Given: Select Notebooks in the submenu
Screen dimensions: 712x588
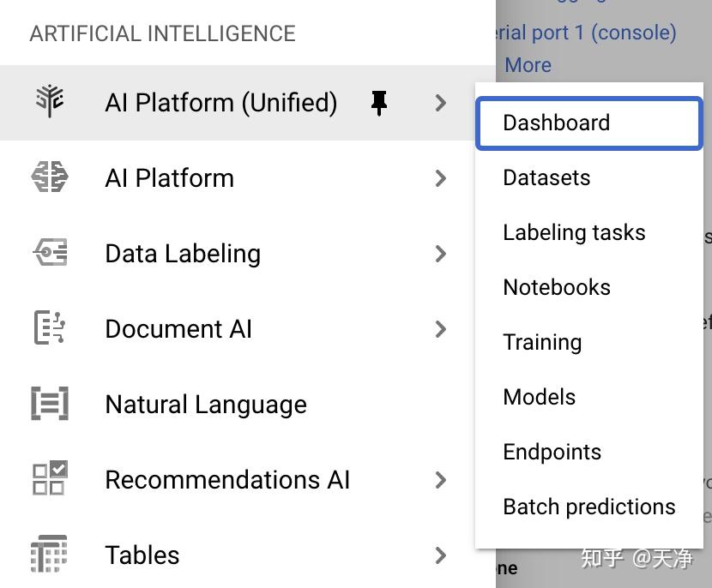Looking at the screenshot, I should 557,287.
